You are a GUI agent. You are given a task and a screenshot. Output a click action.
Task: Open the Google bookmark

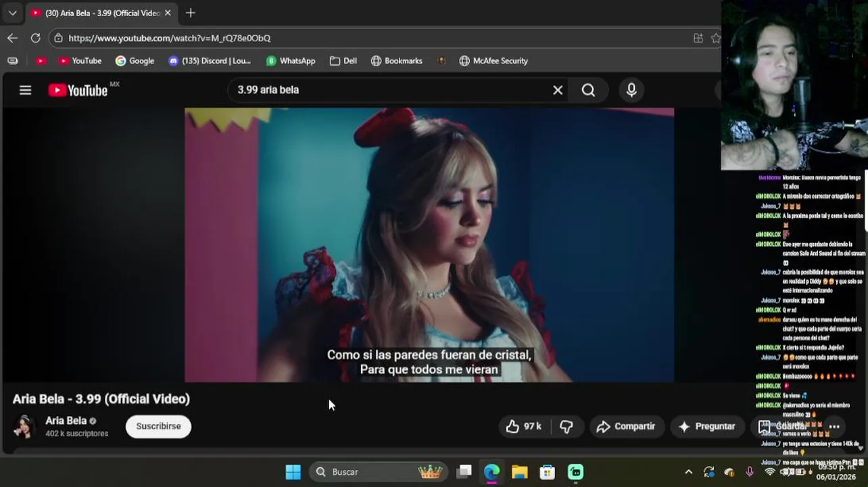tap(135, 61)
